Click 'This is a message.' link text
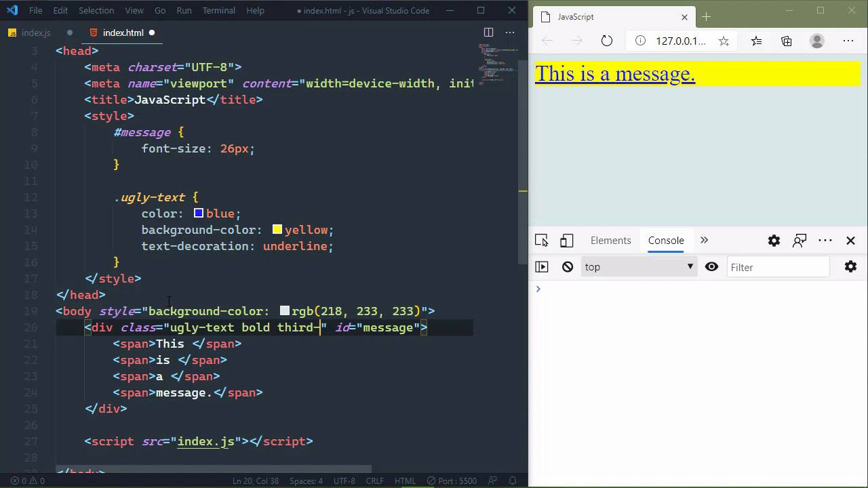 tap(615, 73)
